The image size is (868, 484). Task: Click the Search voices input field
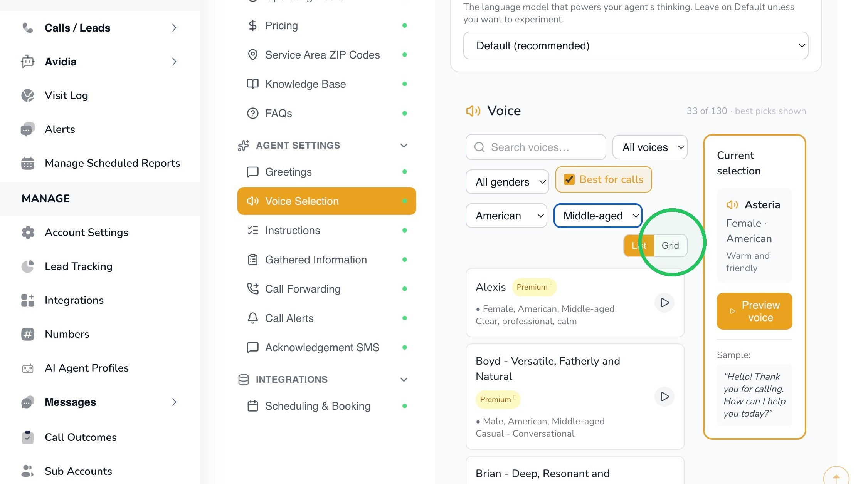click(536, 147)
